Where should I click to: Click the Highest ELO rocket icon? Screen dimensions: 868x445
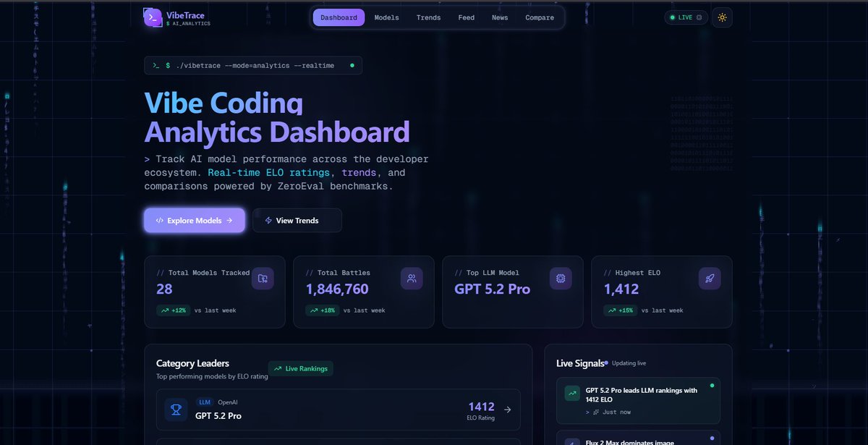710,279
